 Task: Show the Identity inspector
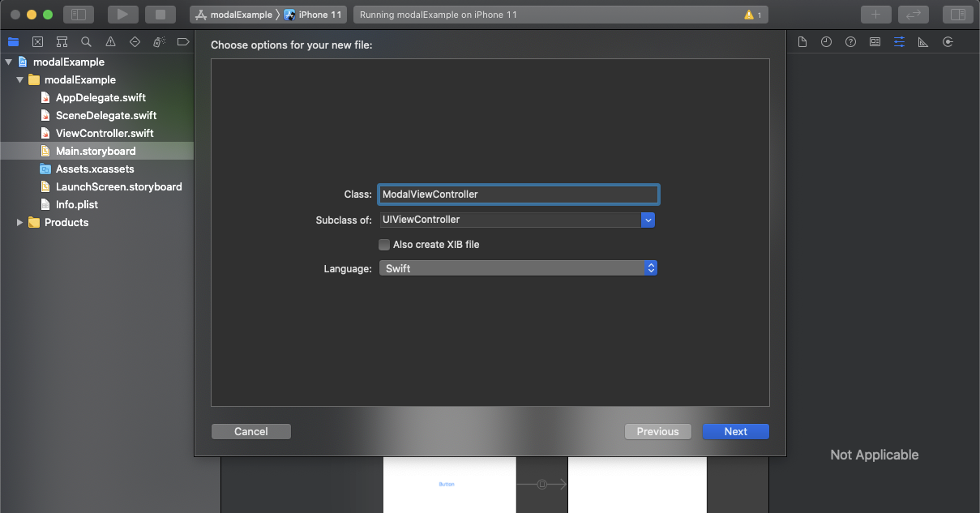pyautogui.click(x=875, y=42)
